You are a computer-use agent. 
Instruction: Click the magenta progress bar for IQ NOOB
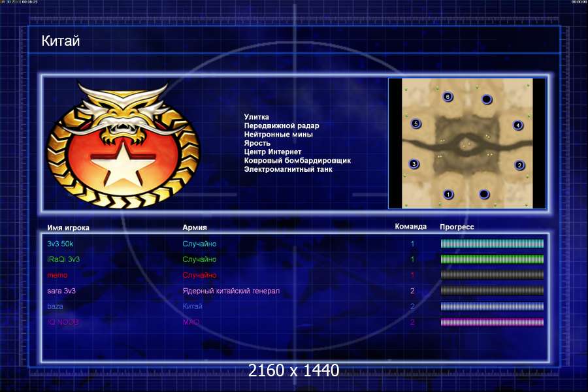click(x=492, y=322)
